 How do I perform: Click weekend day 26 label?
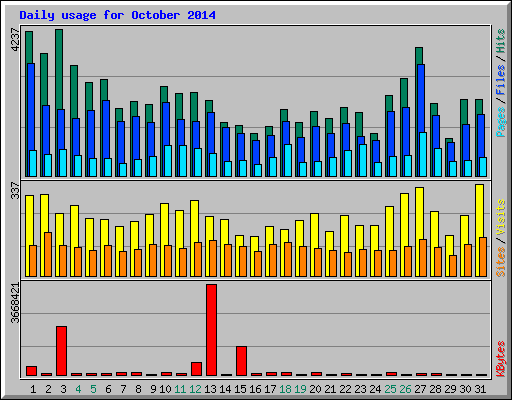click(405, 389)
